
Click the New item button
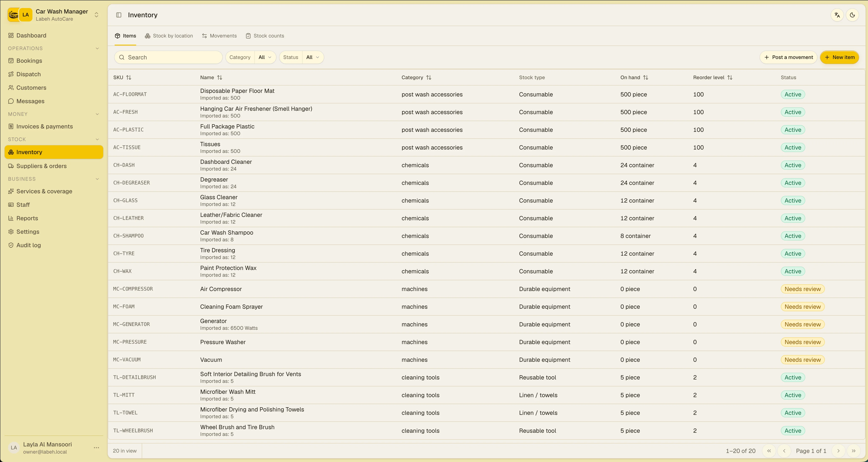coord(839,57)
